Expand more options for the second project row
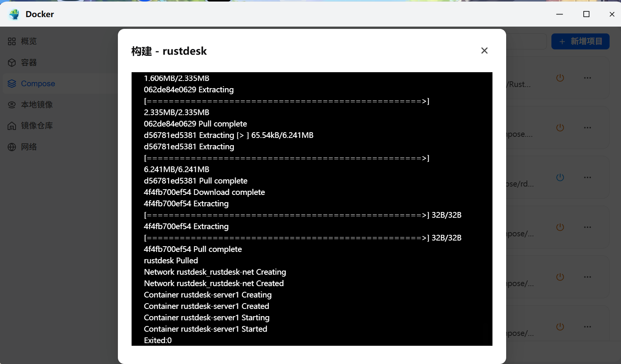The width and height of the screenshot is (621, 364). pos(587,128)
